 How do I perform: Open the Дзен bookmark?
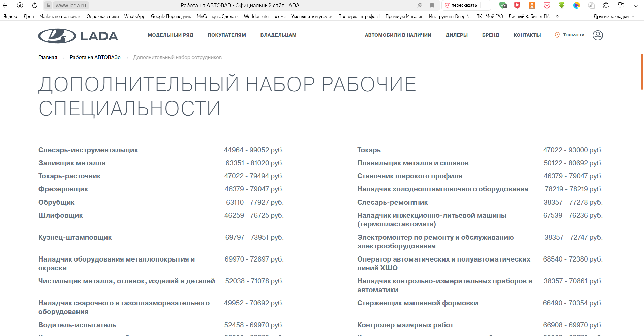click(x=29, y=16)
